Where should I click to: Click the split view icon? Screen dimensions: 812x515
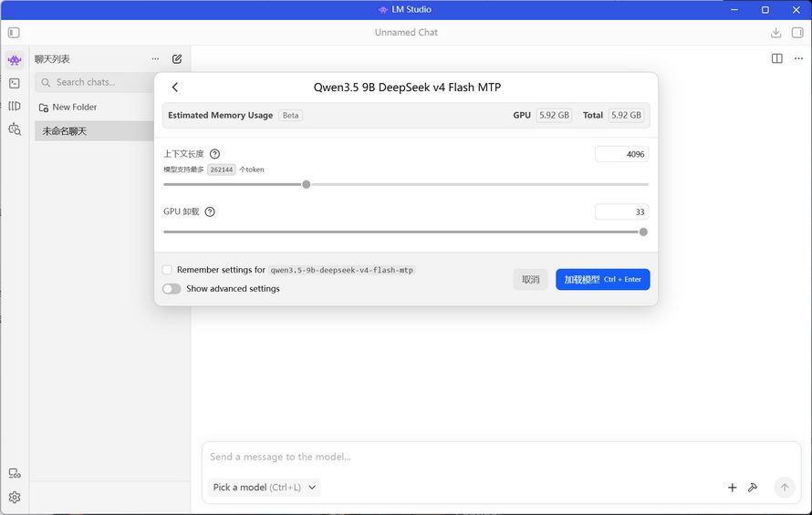tap(776, 58)
